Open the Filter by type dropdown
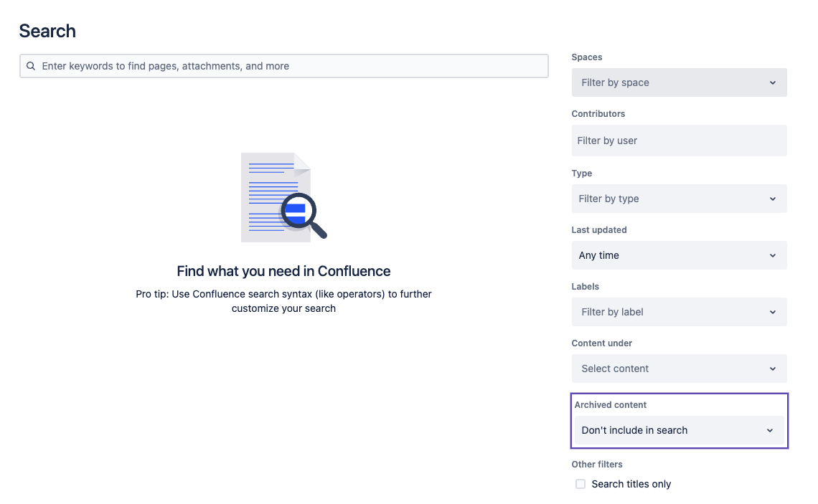 (x=679, y=199)
